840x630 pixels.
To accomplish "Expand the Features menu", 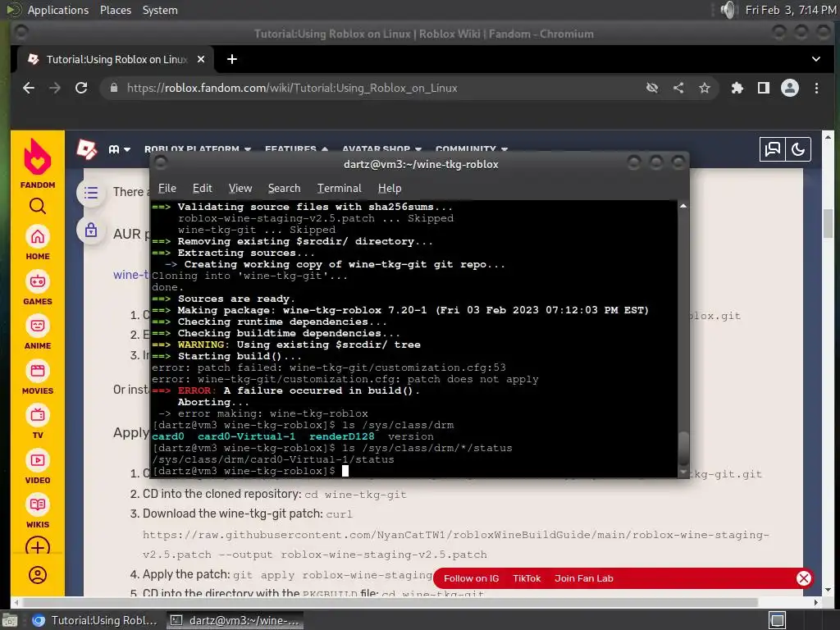I will click(x=296, y=149).
